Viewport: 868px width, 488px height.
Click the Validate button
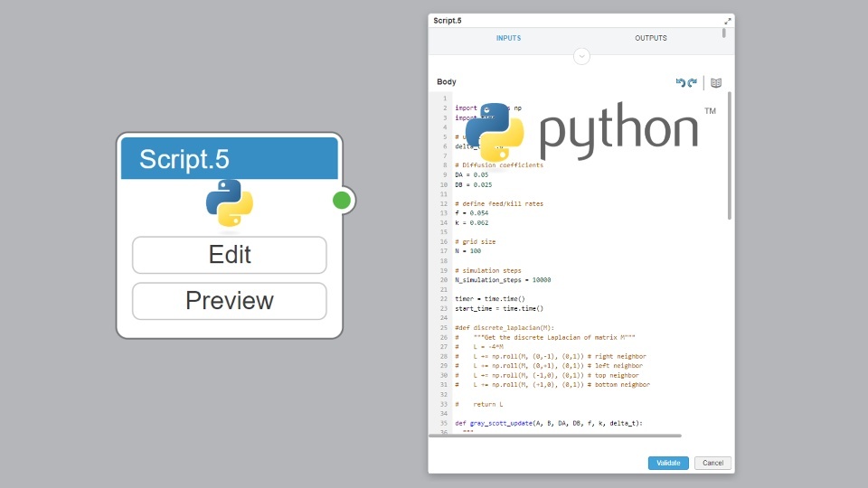668,463
